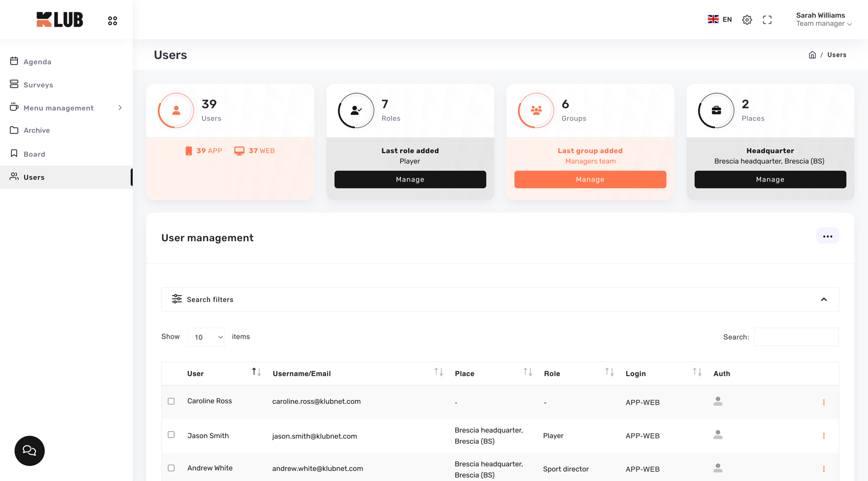Click into the table Search field
Screen dimensions: 868x481
click(796, 337)
